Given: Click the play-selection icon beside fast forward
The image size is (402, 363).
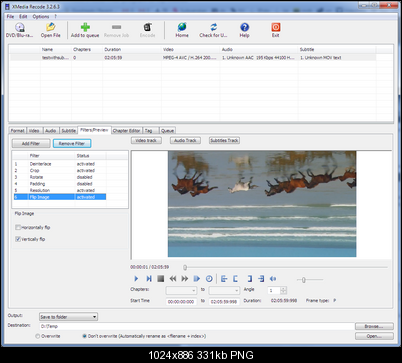Looking at the screenshot, I should 197,279.
